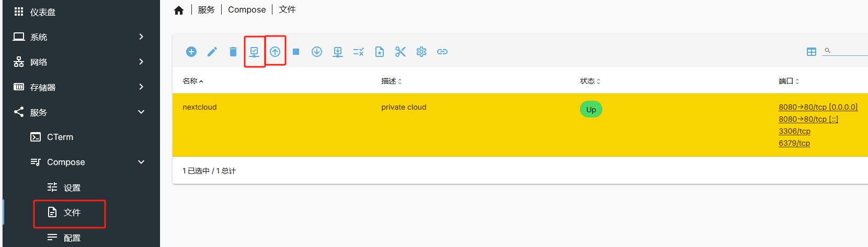Open the 6379/tcp port link
This screenshot has height=247, width=868.
[794, 143]
